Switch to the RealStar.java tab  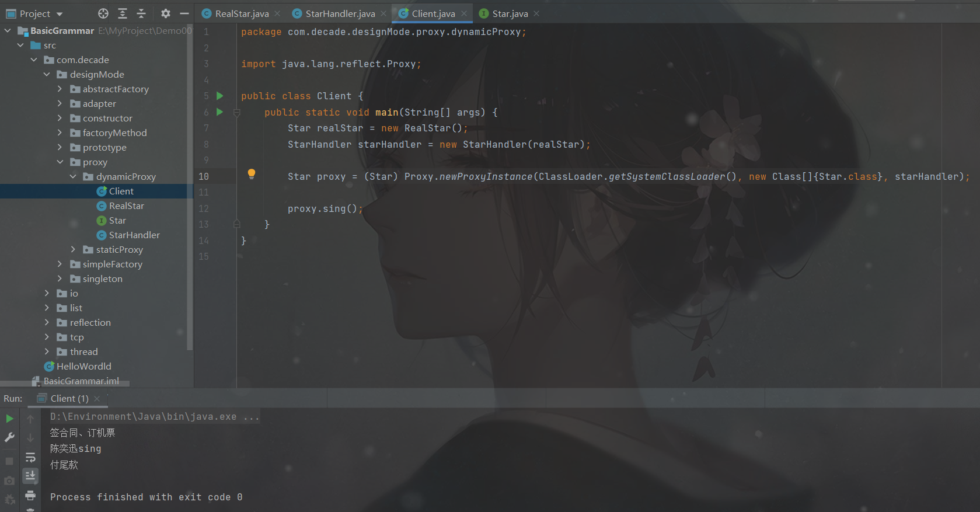click(242, 13)
